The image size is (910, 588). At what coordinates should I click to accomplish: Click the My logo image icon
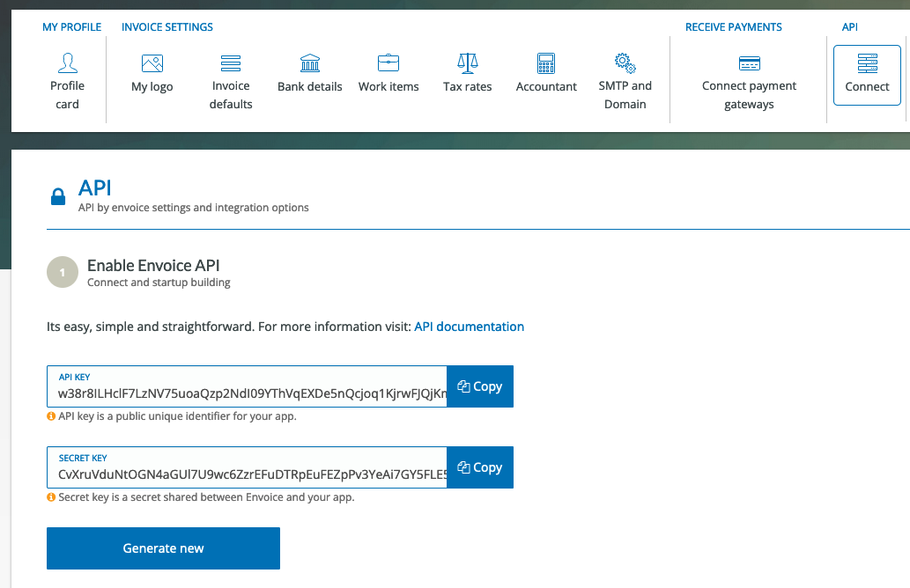pyautogui.click(x=152, y=63)
